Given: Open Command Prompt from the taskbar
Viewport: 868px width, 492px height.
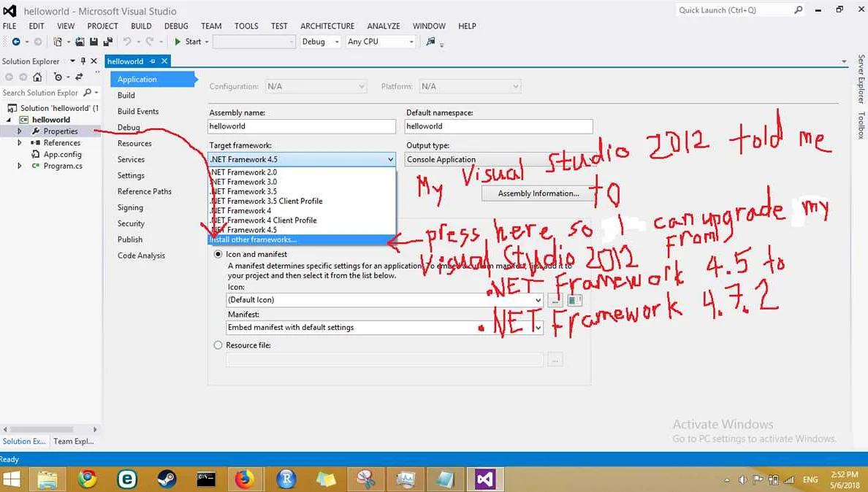Looking at the screenshot, I should point(206,479).
